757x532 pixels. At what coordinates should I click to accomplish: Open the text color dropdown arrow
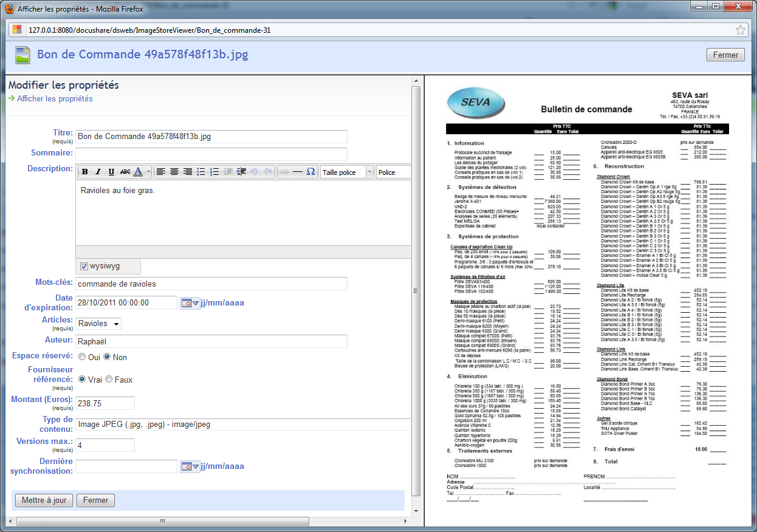tap(147, 172)
